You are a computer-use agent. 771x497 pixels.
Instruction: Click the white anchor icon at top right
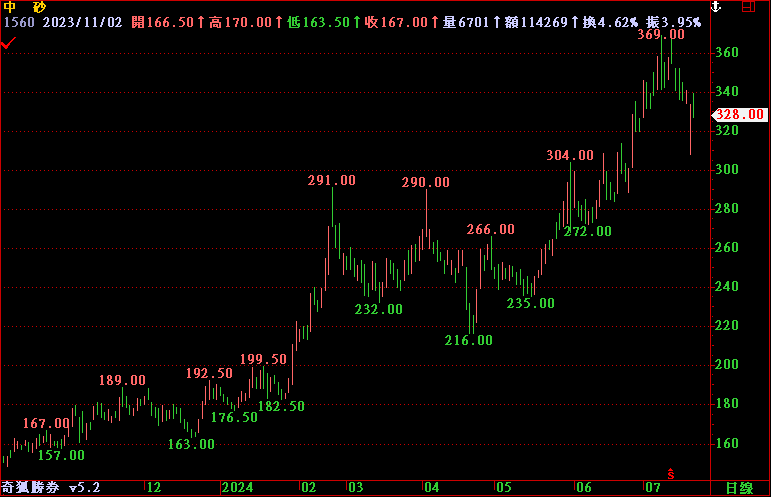(x=716, y=6)
